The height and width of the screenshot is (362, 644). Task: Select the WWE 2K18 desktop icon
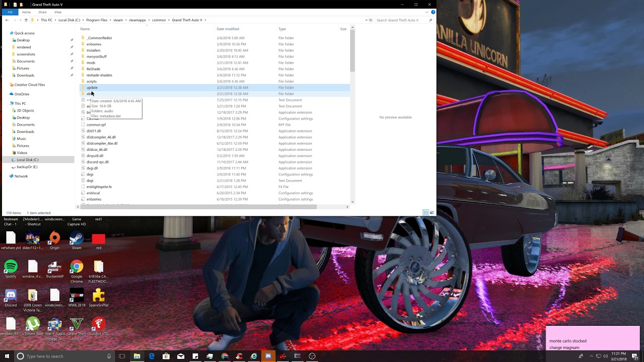click(x=76, y=298)
